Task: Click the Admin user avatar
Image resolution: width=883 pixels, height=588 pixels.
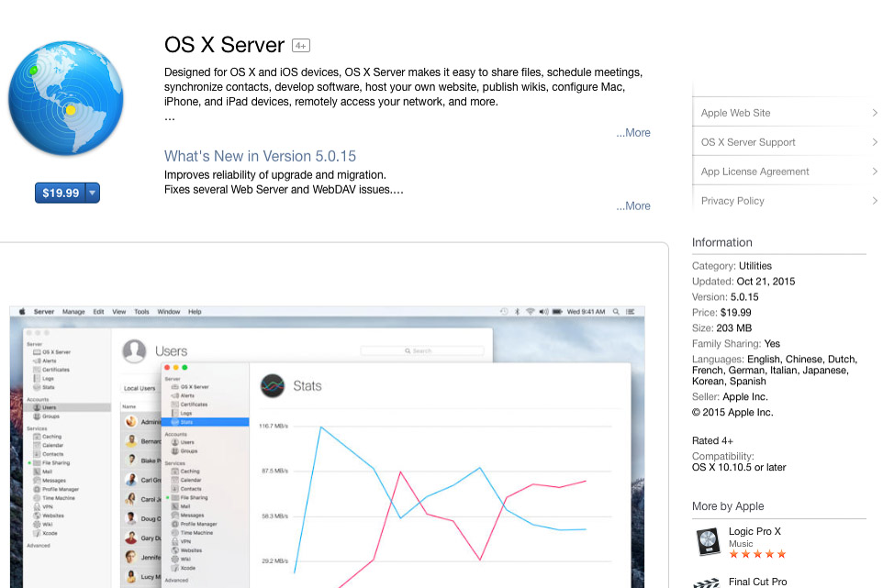Action: click(x=131, y=421)
